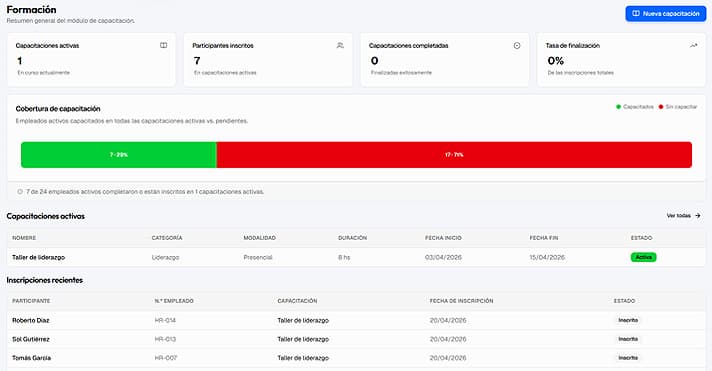
Task: Click the Nueva capacitación button
Action: [665, 14]
